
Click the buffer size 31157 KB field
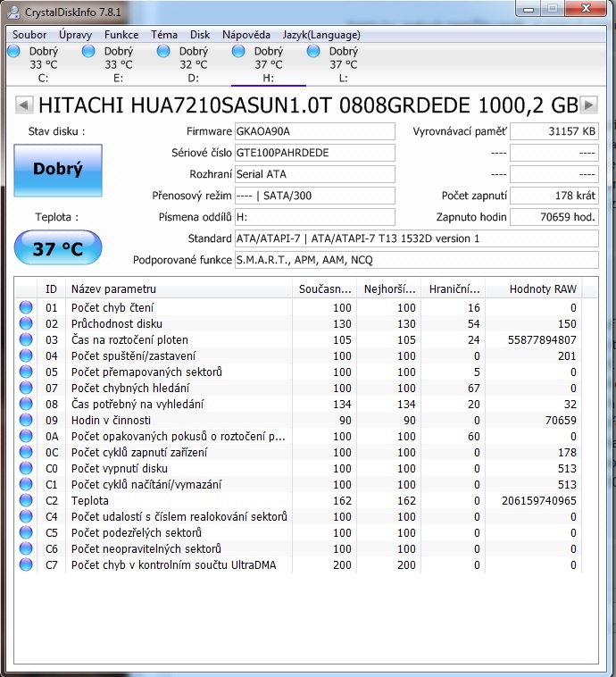(x=554, y=131)
